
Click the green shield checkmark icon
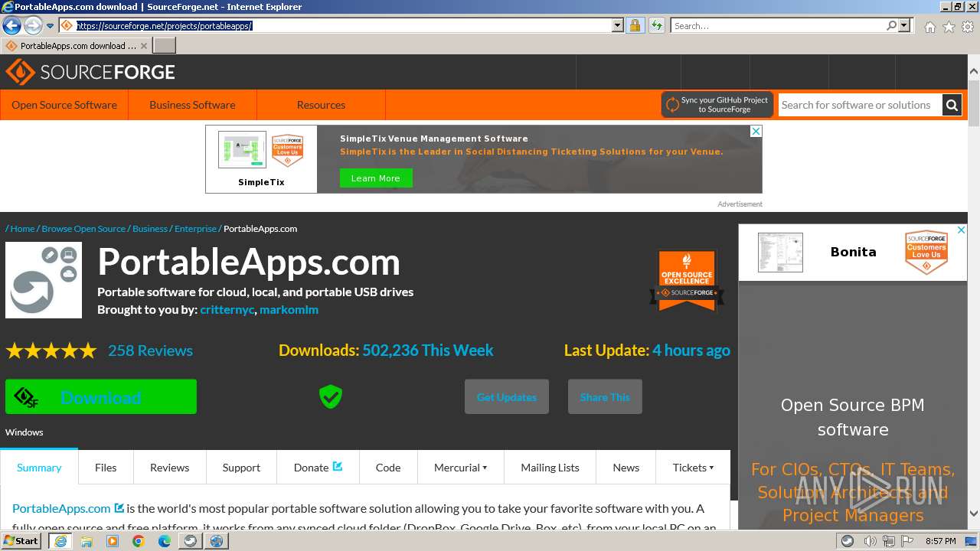click(331, 396)
